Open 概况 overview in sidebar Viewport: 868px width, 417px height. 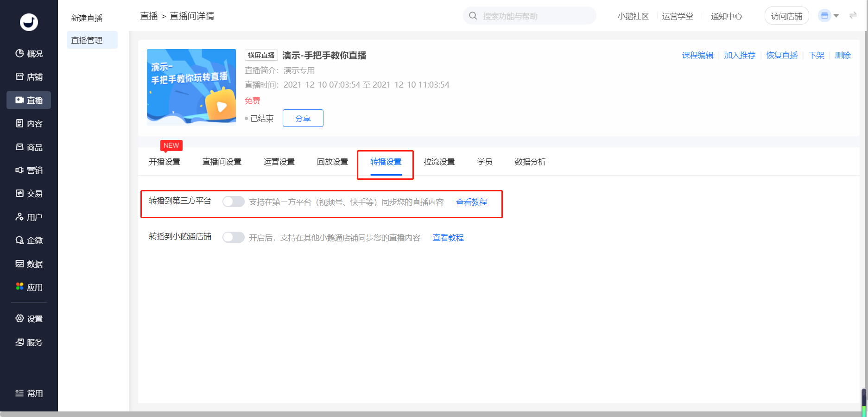(29, 54)
